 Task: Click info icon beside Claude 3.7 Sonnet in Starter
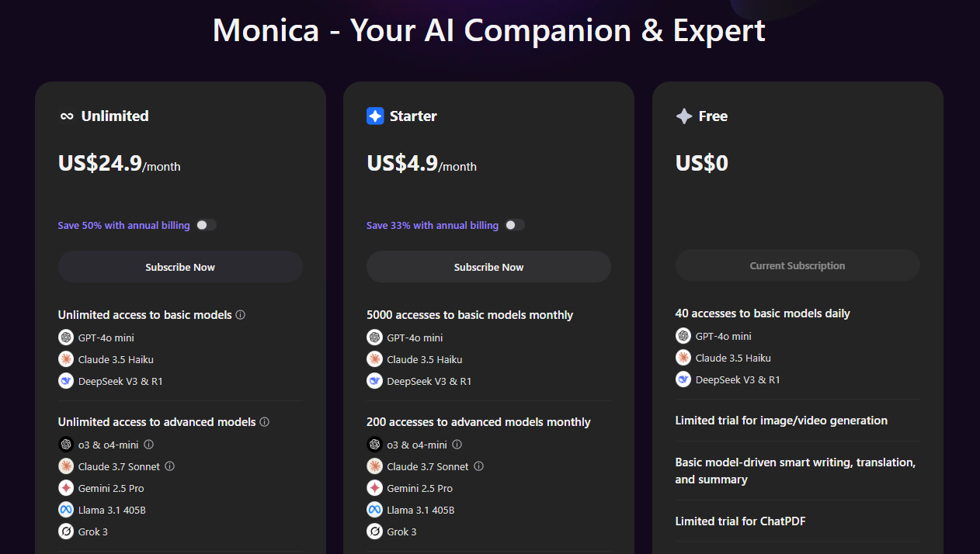479,466
